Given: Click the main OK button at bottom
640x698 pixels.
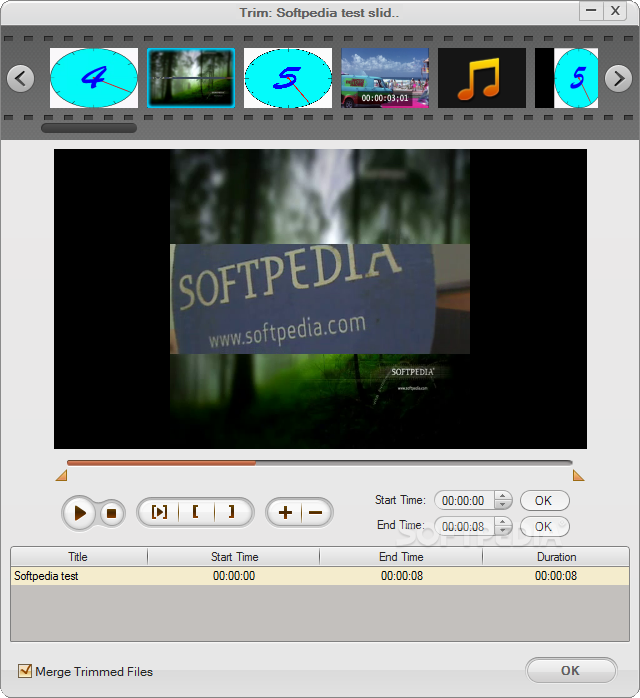Looking at the screenshot, I should (571, 670).
